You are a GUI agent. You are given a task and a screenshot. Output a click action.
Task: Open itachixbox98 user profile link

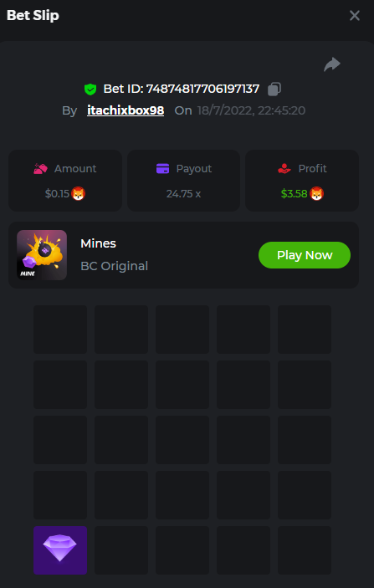coord(126,110)
